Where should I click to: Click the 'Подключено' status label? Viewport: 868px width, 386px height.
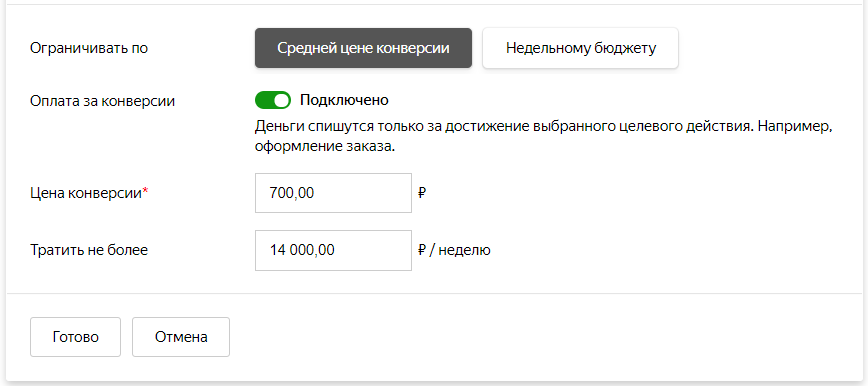(344, 100)
